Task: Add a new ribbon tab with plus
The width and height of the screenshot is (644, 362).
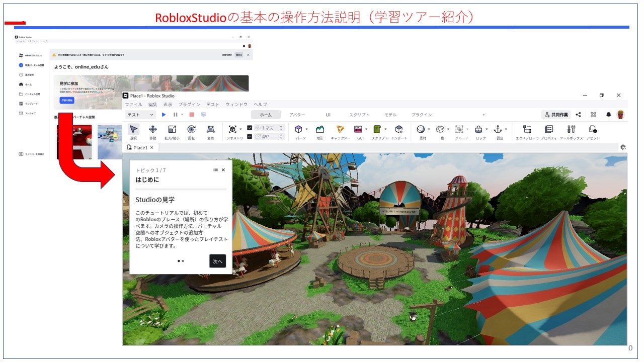Action: 484,115
